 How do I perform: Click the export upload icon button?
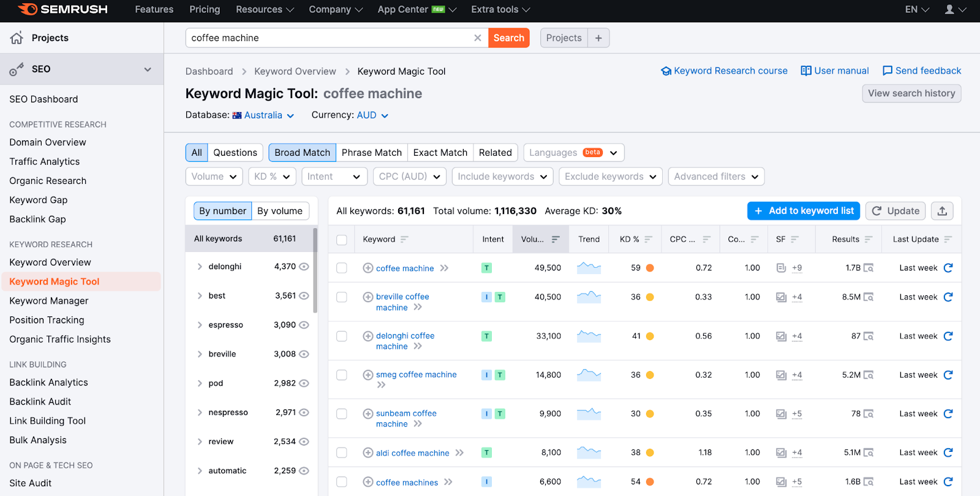(942, 211)
